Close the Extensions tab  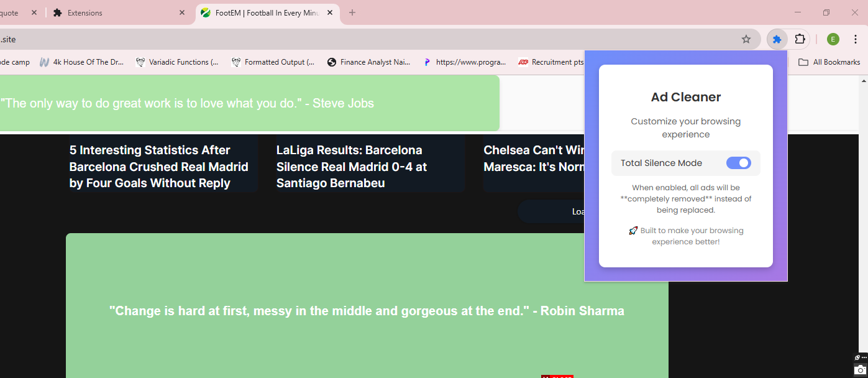[x=182, y=12]
